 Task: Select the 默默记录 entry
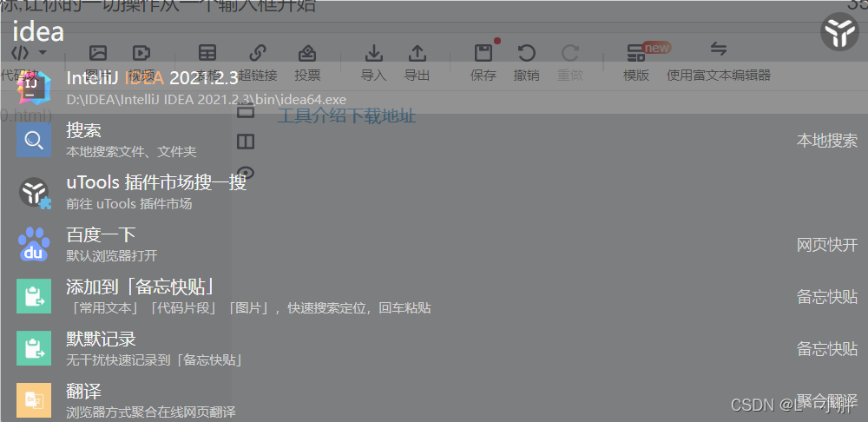(x=434, y=348)
